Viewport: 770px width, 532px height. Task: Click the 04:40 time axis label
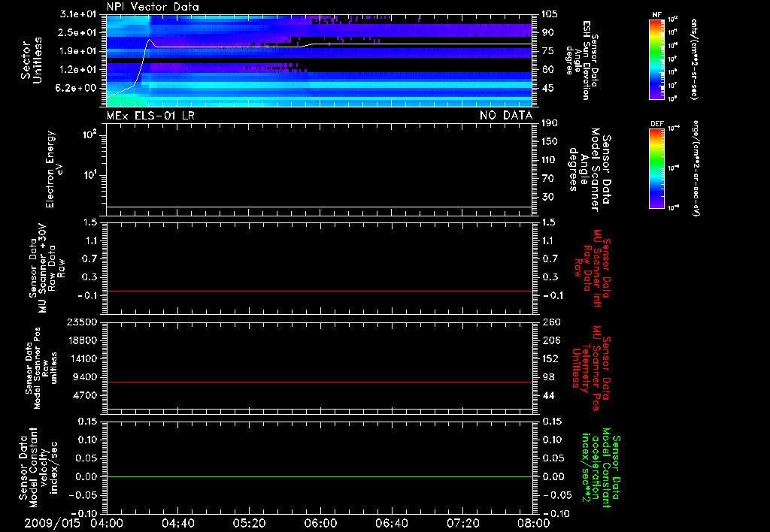click(178, 522)
